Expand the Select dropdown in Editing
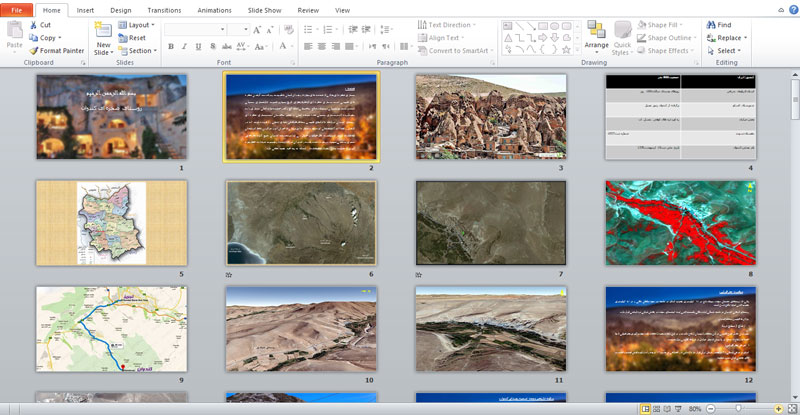 (727, 50)
